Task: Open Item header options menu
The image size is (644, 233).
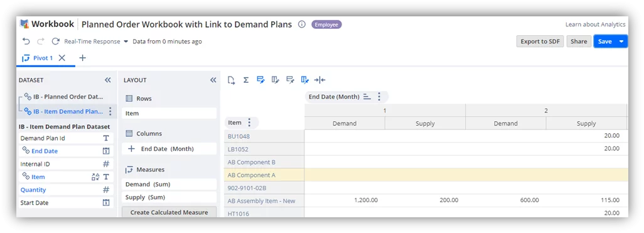Action: (249, 122)
